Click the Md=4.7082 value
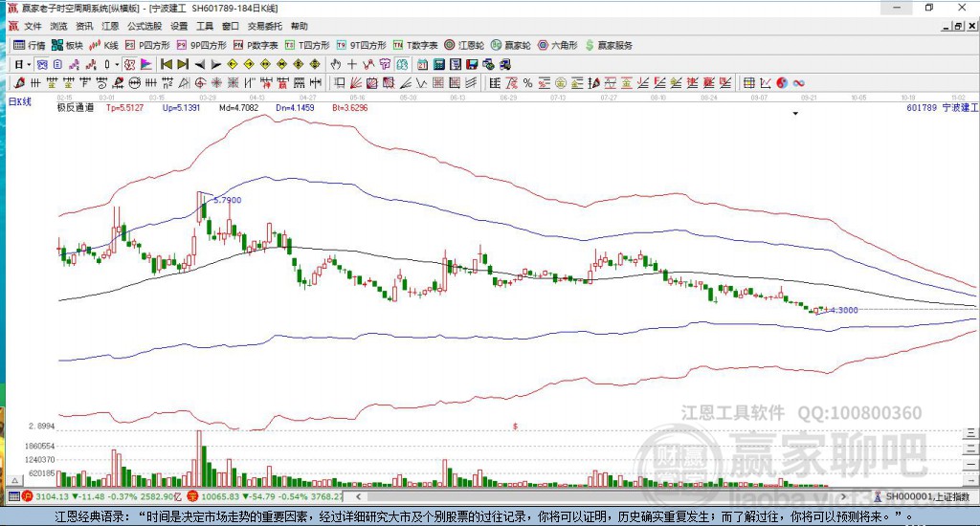The height and width of the screenshot is (526, 980). point(238,107)
